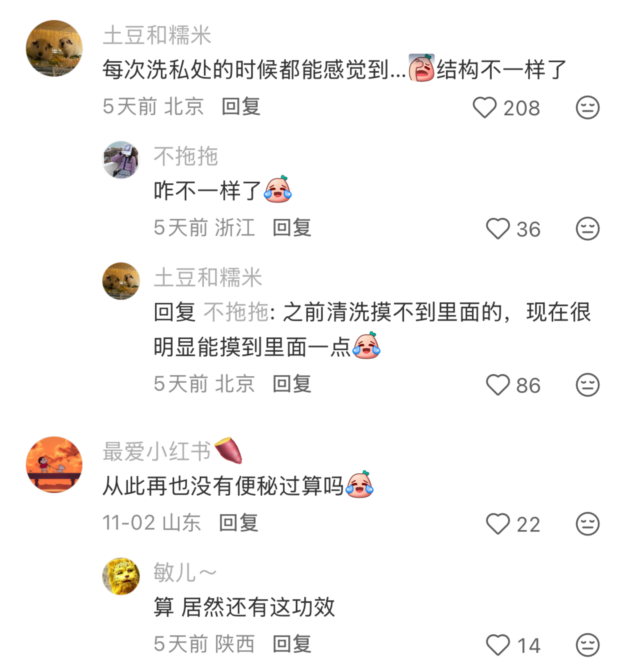Tap dislike face icon beside 208 likes

pos(587,108)
